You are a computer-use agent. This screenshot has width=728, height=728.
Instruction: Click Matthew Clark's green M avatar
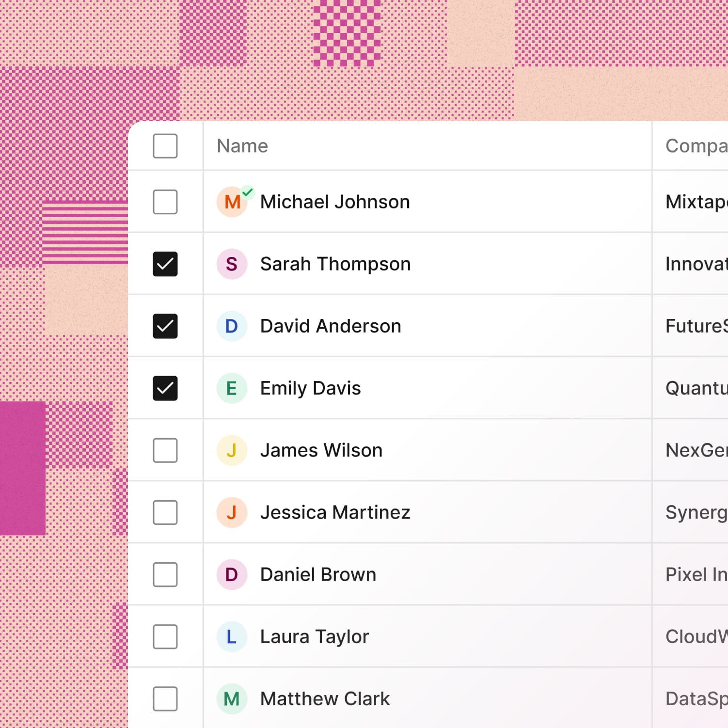click(x=232, y=698)
